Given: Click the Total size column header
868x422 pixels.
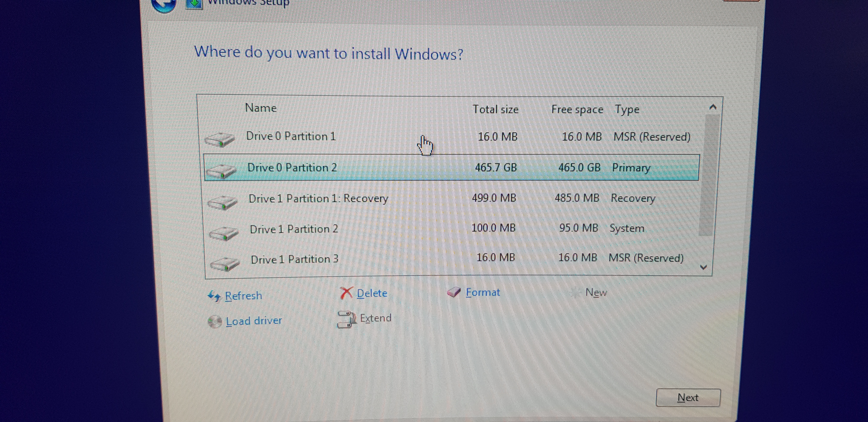Looking at the screenshot, I should tap(495, 109).
